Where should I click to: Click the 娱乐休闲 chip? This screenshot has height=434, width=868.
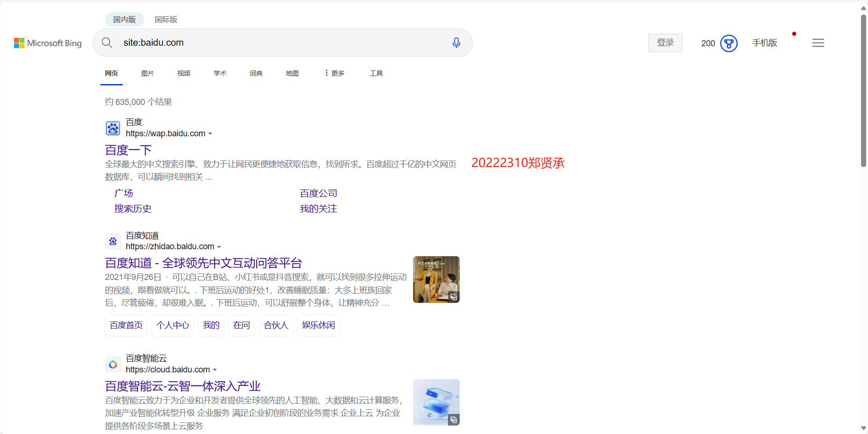point(319,325)
